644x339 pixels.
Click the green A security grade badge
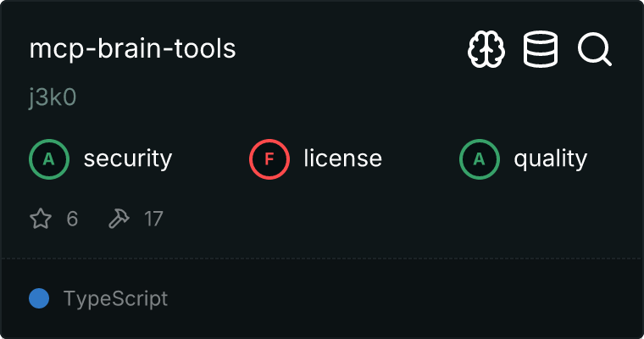tap(49, 158)
